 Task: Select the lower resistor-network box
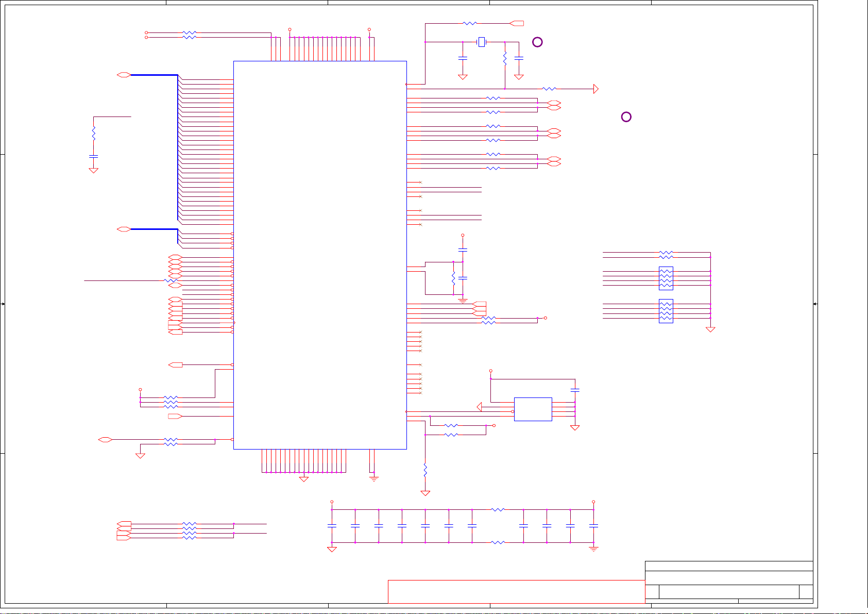click(666, 311)
